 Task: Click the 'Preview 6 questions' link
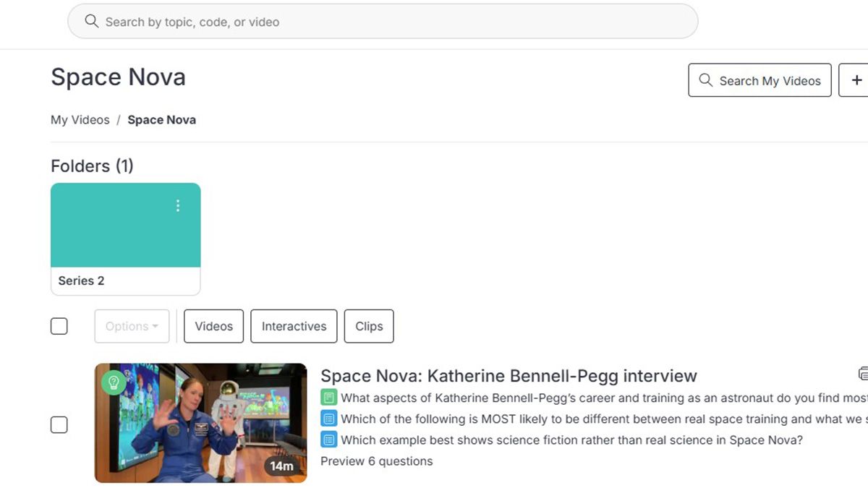coord(377,461)
